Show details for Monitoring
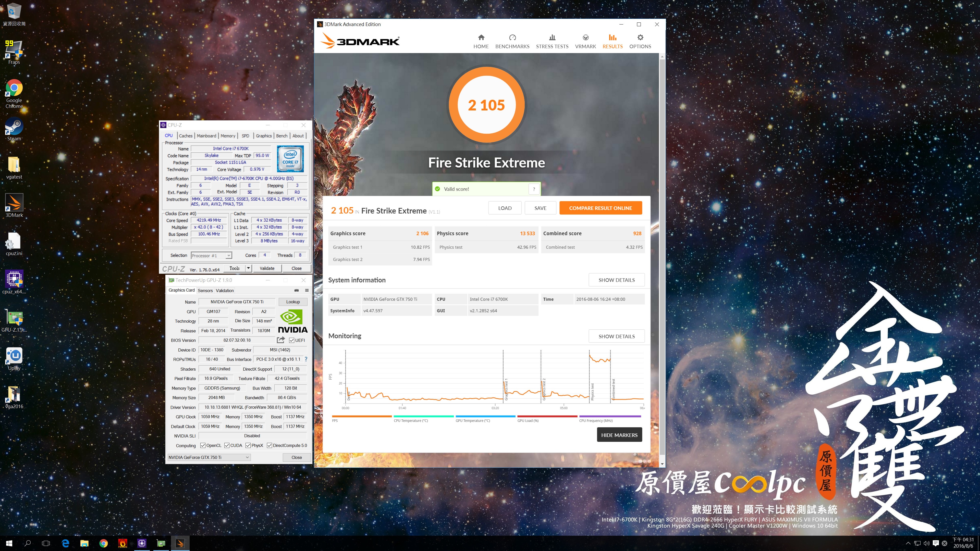Image resolution: width=980 pixels, height=551 pixels. 616,336
